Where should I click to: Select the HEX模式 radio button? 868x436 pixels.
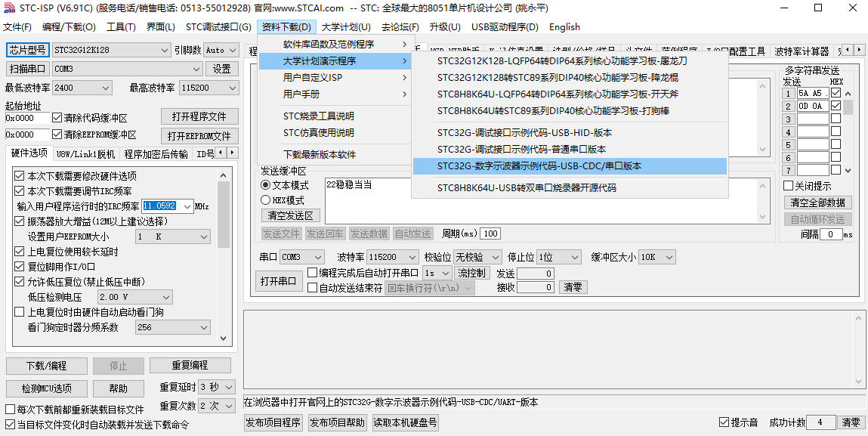tap(266, 200)
